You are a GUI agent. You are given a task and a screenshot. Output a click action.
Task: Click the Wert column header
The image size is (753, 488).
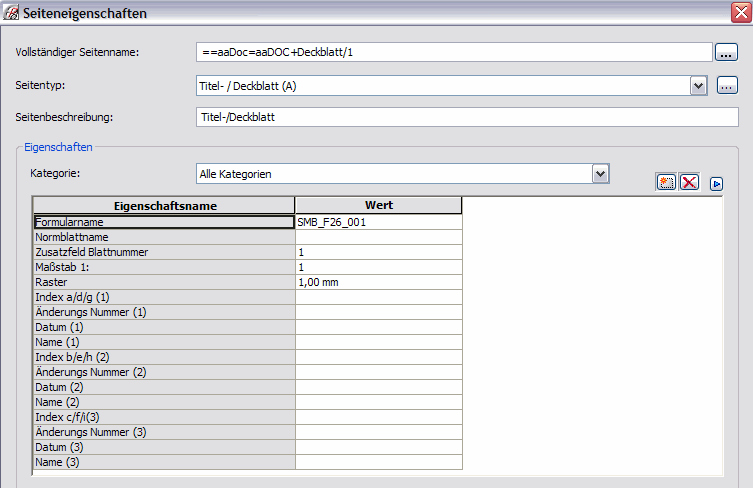[x=378, y=205]
